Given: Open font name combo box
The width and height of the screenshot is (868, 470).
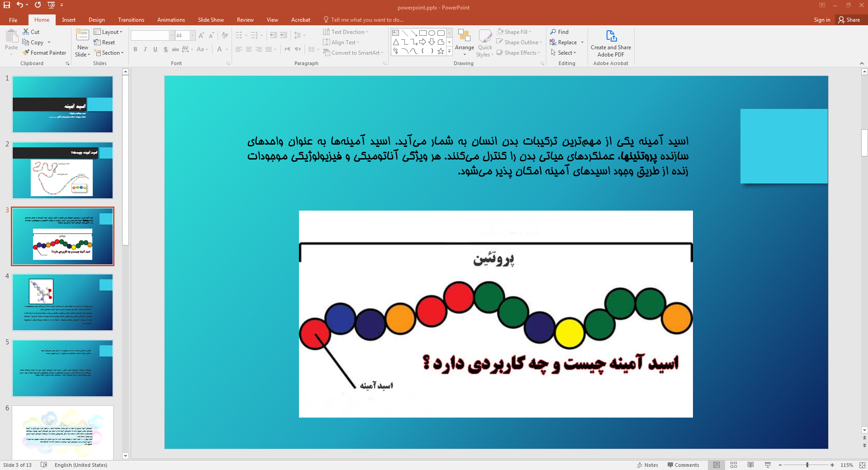Looking at the screenshot, I should (152, 35).
